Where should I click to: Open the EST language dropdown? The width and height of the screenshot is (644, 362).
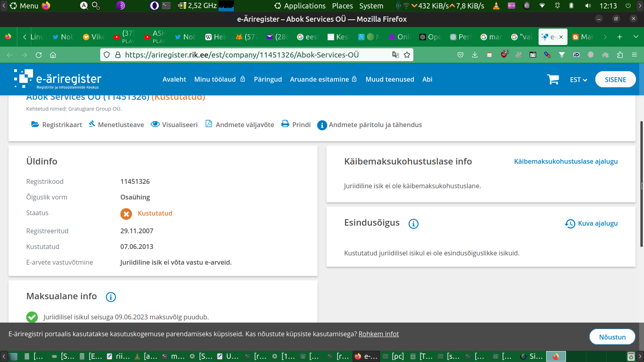578,80
